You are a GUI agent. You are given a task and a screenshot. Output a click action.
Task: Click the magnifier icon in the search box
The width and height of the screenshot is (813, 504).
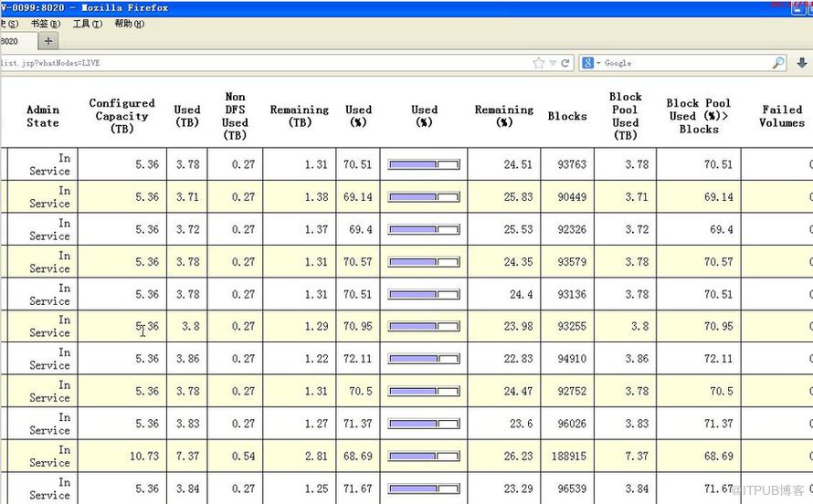[x=778, y=63]
